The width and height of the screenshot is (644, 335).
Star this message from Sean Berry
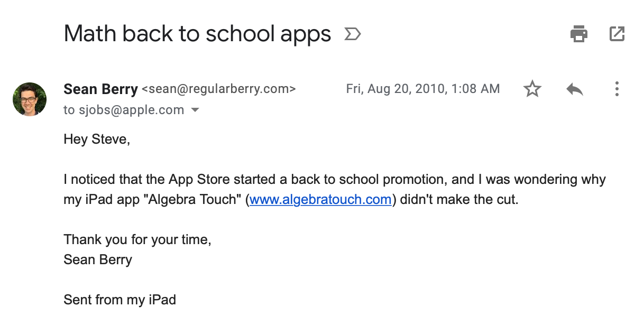(532, 89)
